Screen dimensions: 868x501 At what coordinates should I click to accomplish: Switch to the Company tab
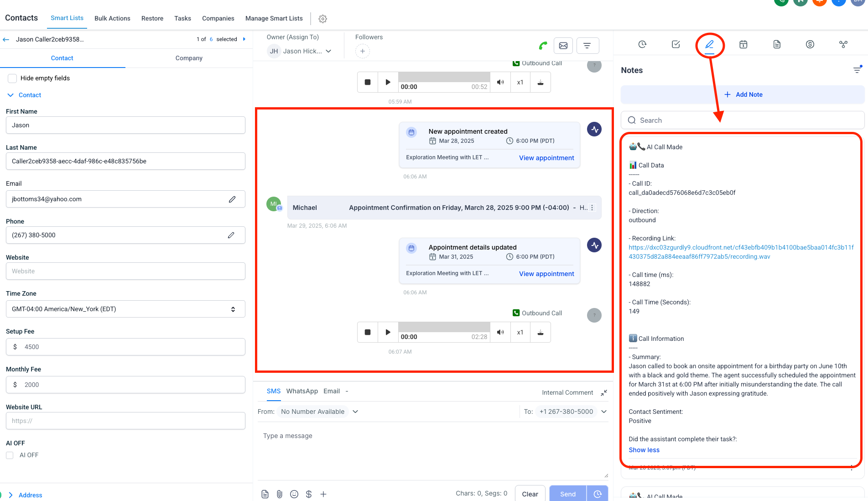pos(189,58)
